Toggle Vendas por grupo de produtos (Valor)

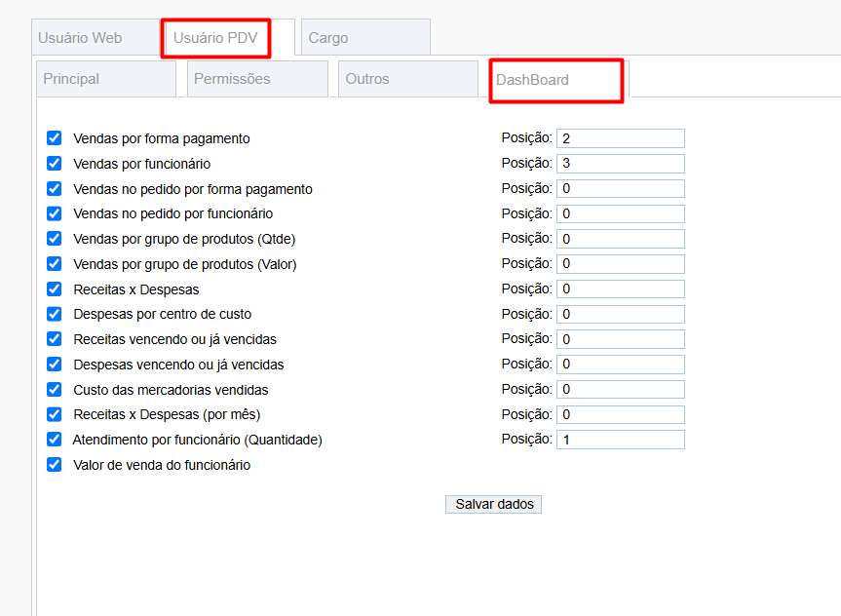pyautogui.click(x=55, y=263)
